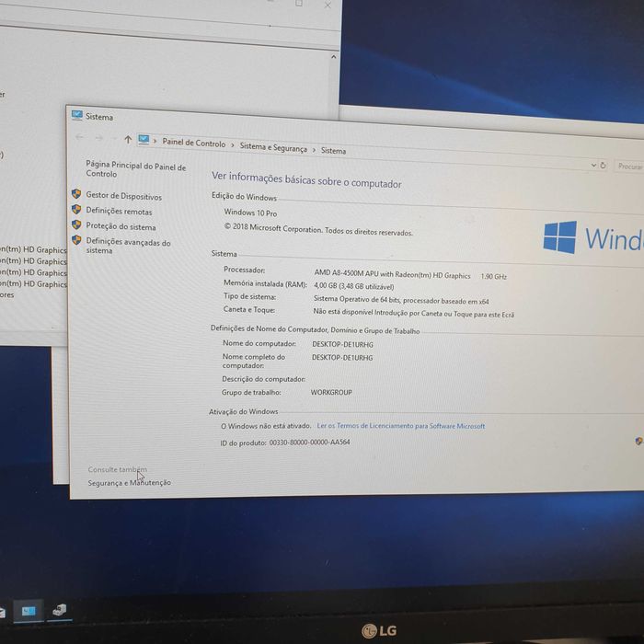Close the background window
This screenshot has width=644, height=644.
pos(328,6)
